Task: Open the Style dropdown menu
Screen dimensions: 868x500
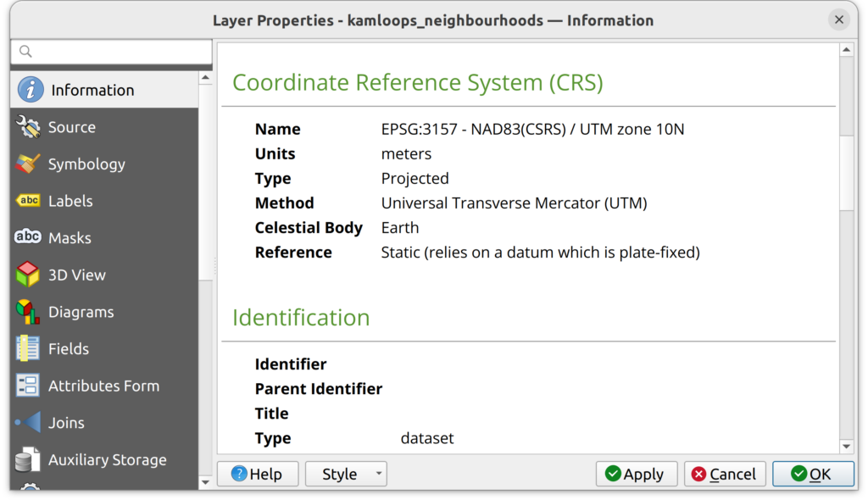Action: pyautogui.click(x=346, y=474)
